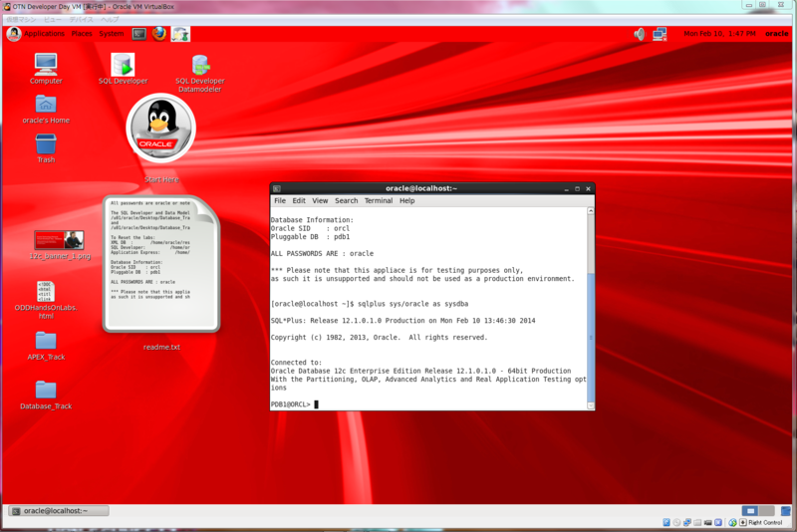Click the network connection icon in panel
The height and width of the screenshot is (532, 797).
(660, 34)
